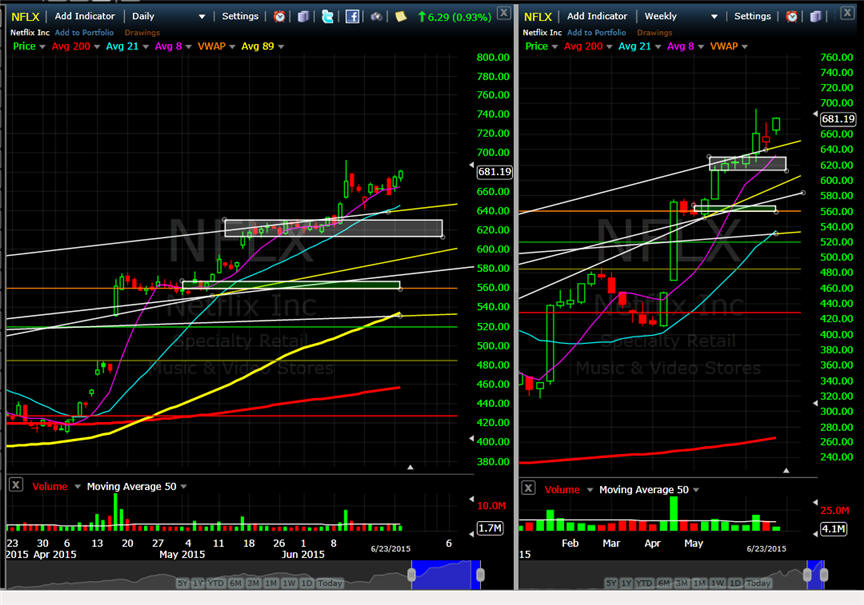Open Settings on Daily chart
The image size is (864, 605).
coord(240,17)
